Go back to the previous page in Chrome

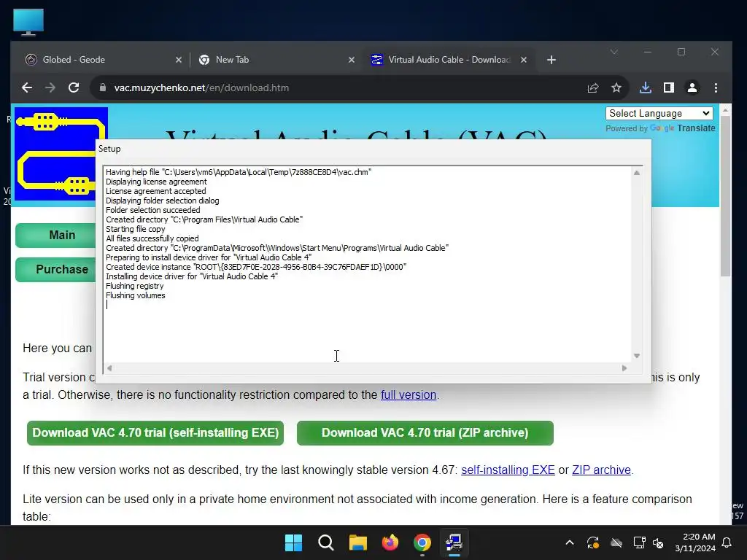[27, 87]
